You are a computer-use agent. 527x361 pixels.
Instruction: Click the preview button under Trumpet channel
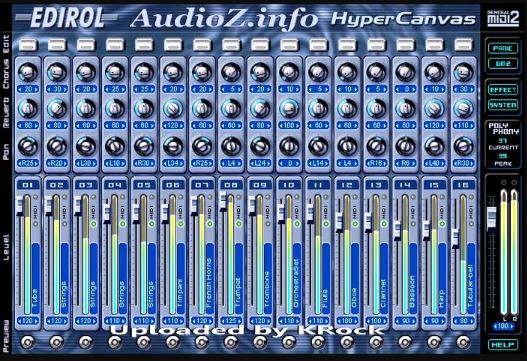click(231, 342)
